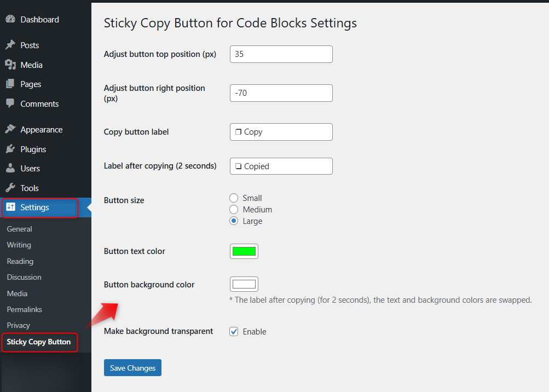Viewport: 549px width, 392px height.
Task: Click the Pages icon in sidebar
Action: [x=10, y=84]
